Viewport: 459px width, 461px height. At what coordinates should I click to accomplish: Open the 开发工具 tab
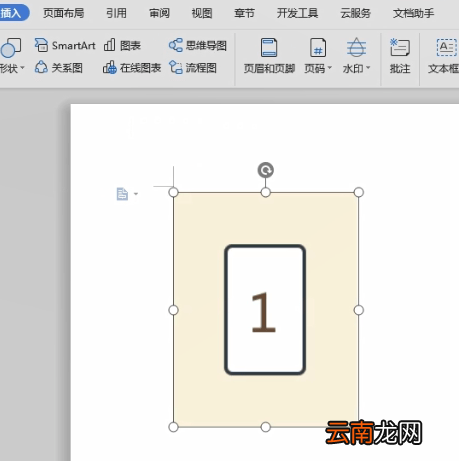tap(297, 13)
